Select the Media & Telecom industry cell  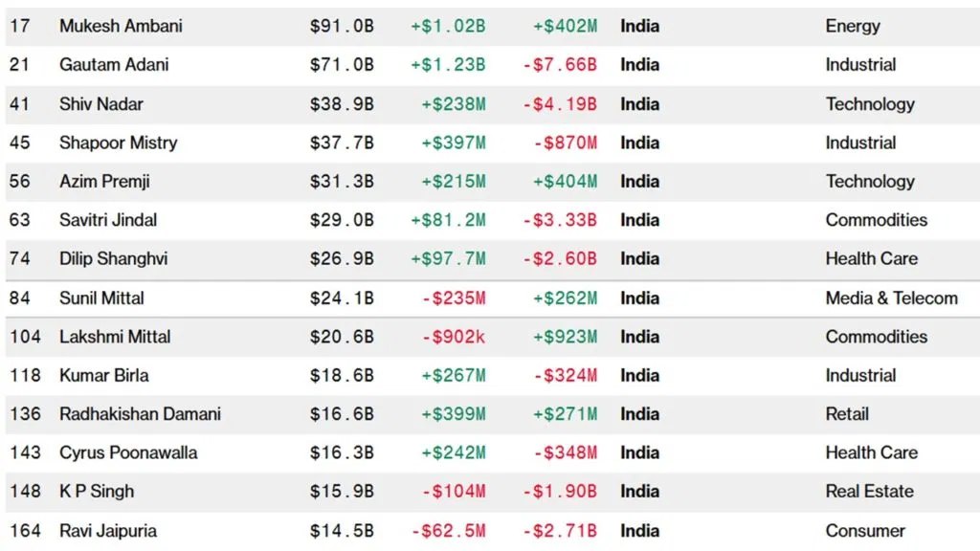(x=891, y=298)
